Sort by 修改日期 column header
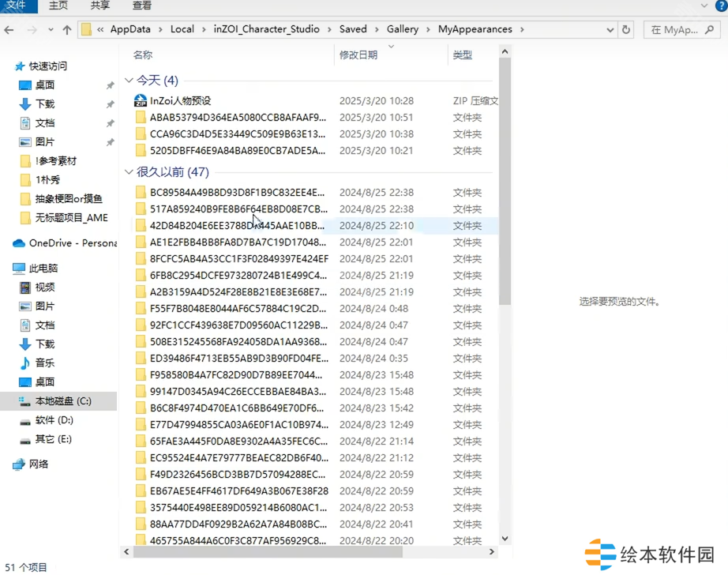 (x=358, y=55)
